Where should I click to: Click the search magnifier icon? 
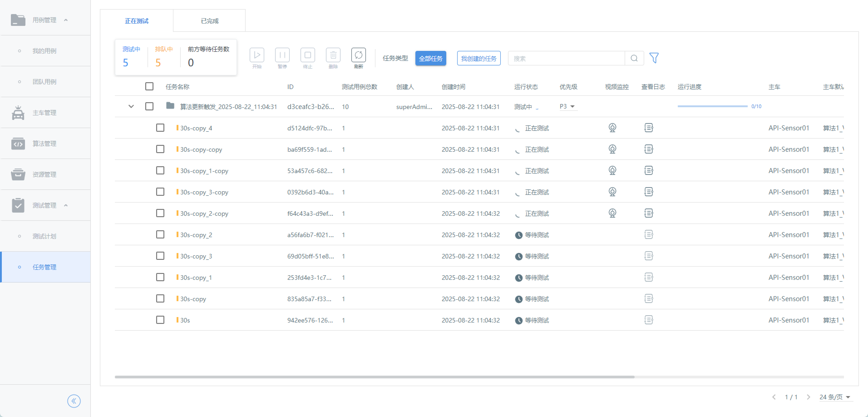tap(634, 58)
